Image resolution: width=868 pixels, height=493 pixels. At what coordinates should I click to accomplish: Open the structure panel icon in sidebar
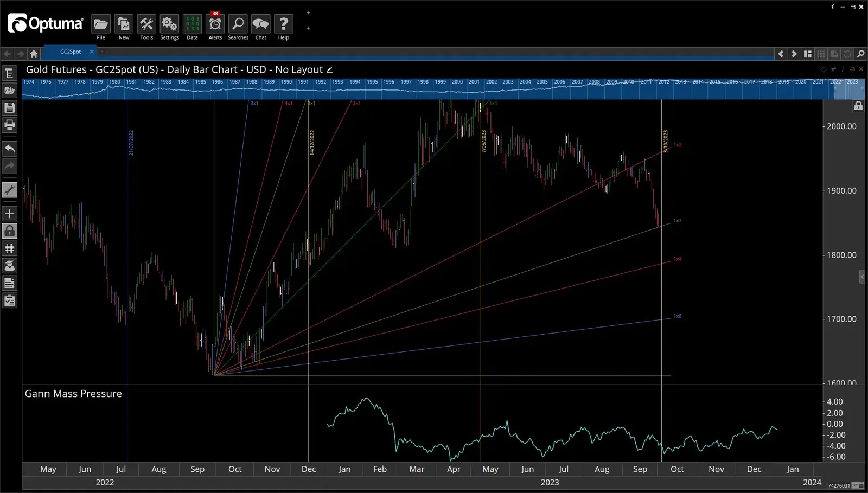(x=9, y=73)
